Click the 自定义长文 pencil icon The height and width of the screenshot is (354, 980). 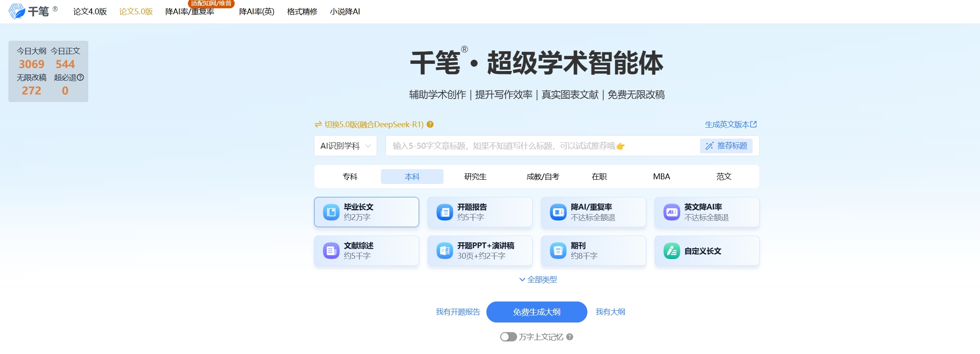click(x=672, y=251)
